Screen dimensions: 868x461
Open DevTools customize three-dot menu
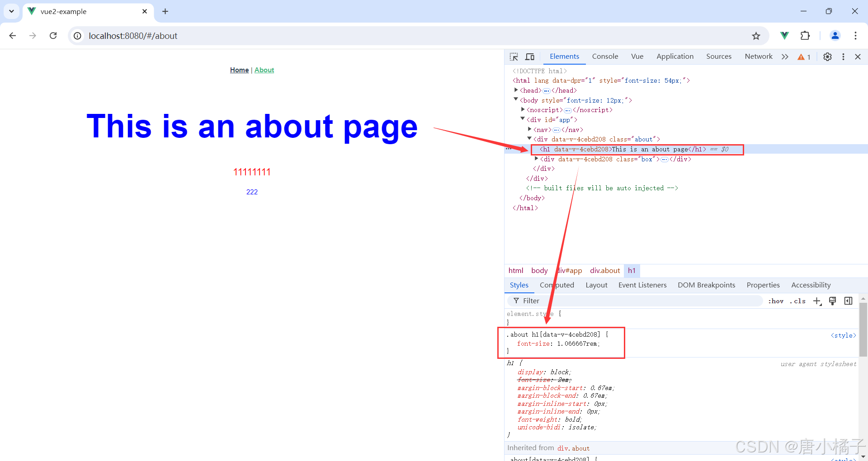click(x=843, y=56)
